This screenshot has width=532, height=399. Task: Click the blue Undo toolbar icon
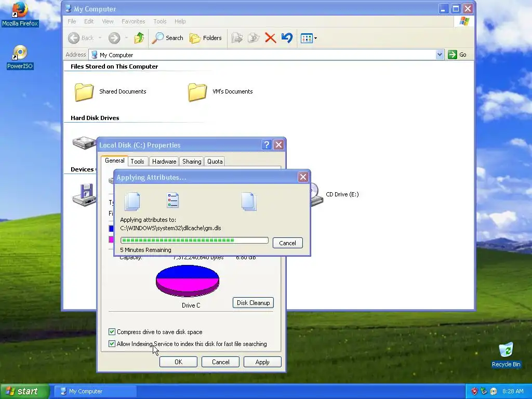point(287,38)
